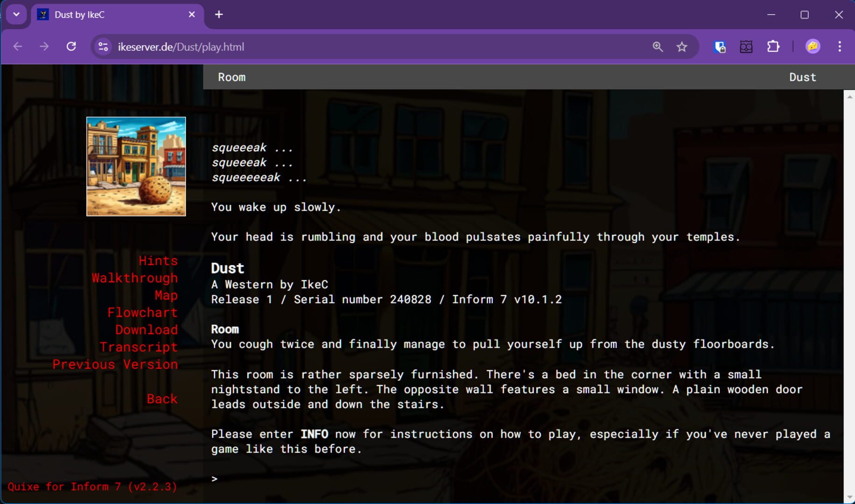Select the magnifier zoom icon in the address bar
Image resolution: width=855 pixels, height=504 pixels.
[x=658, y=47]
